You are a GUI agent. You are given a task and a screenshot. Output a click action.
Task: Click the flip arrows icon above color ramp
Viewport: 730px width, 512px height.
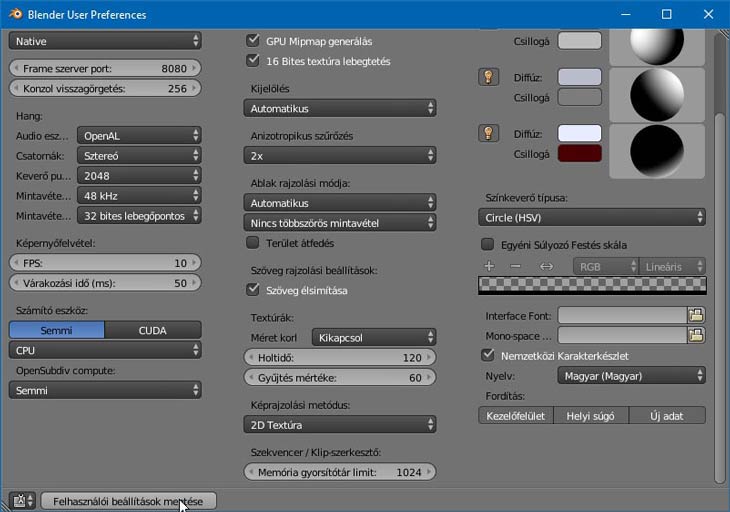click(546, 266)
